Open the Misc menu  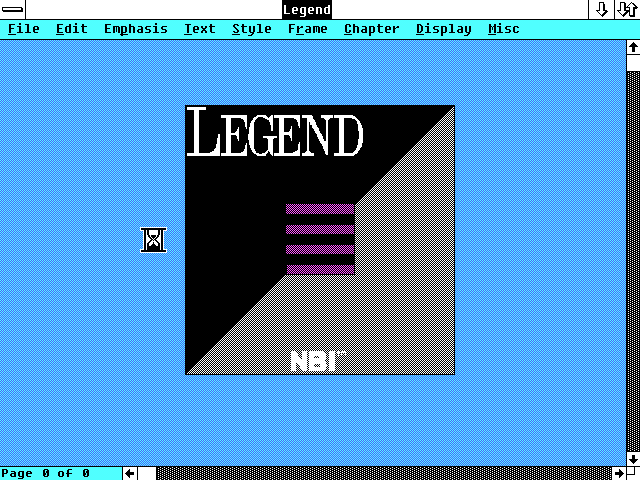(504, 29)
